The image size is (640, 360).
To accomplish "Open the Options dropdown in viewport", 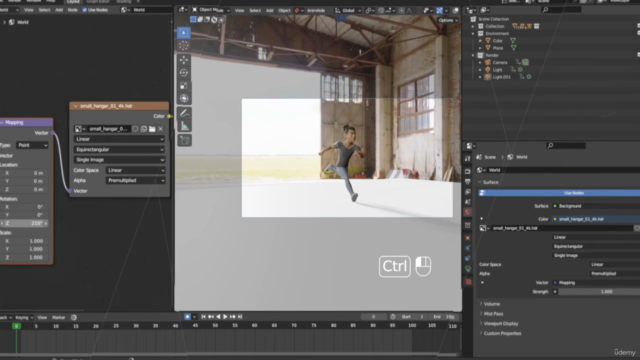I will coord(448,20).
